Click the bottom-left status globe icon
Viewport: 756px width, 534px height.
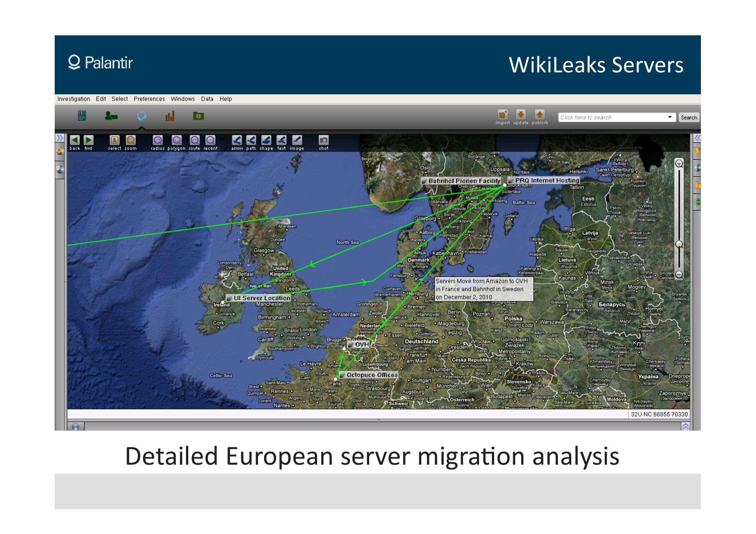pos(76,427)
